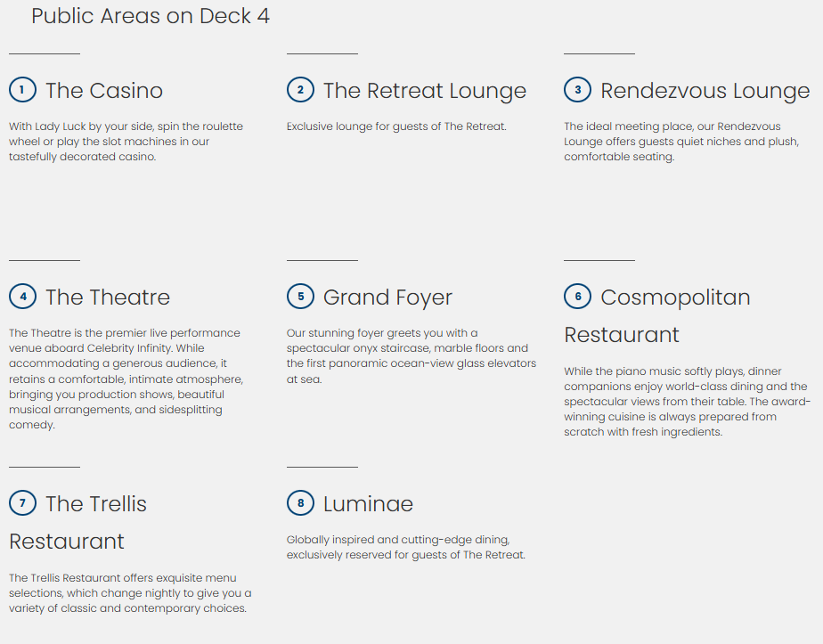This screenshot has width=823, height=644.
Task: Click The Casino heading
Action: point(104,91)
